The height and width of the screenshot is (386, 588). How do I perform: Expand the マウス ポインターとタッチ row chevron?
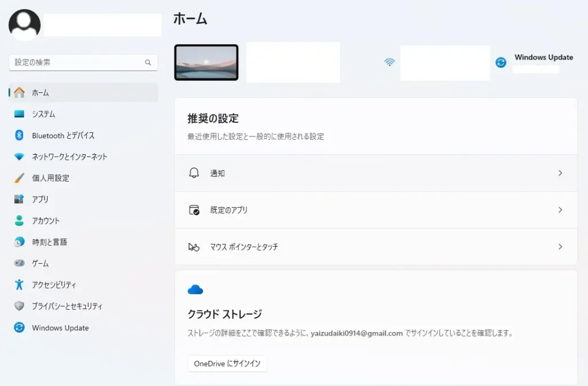(x=560, y=247)
